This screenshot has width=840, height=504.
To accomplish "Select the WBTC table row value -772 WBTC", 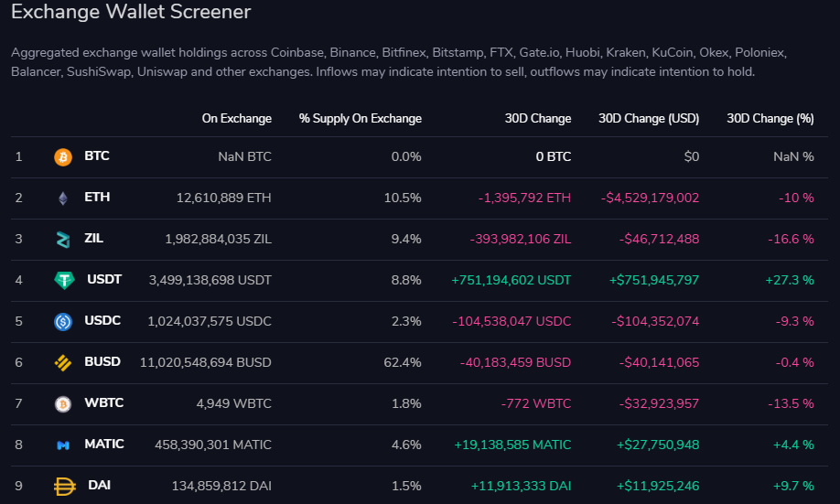I will click(x=535, y=403).
